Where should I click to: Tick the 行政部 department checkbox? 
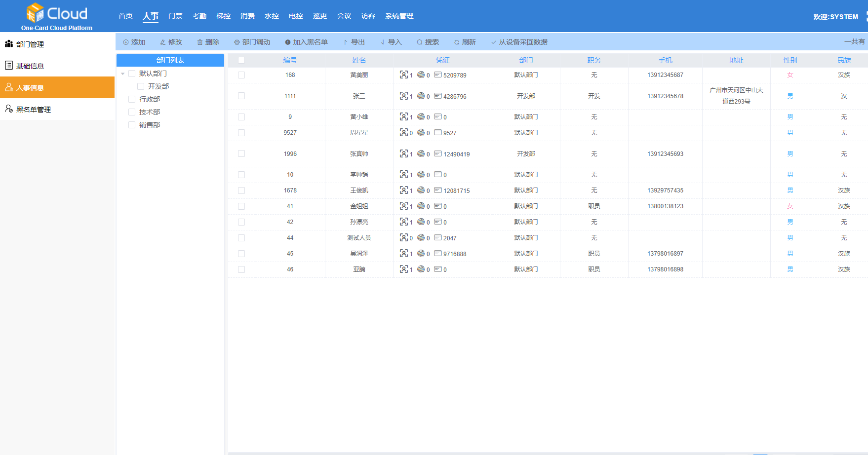tap(132, 99)
